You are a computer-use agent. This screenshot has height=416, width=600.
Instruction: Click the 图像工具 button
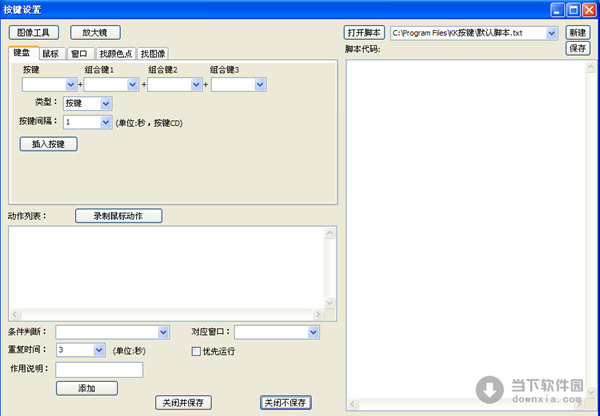click(x=34, y=33)
